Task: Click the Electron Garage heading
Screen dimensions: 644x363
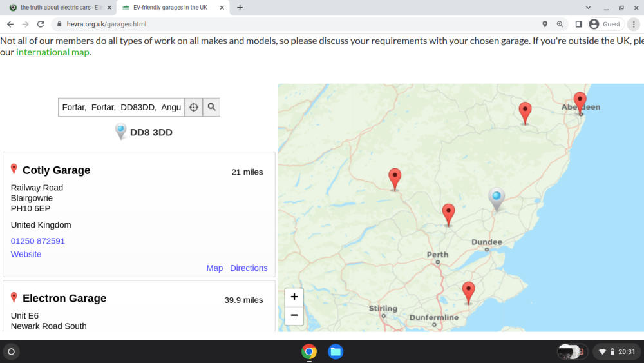Action: point(64,298)
